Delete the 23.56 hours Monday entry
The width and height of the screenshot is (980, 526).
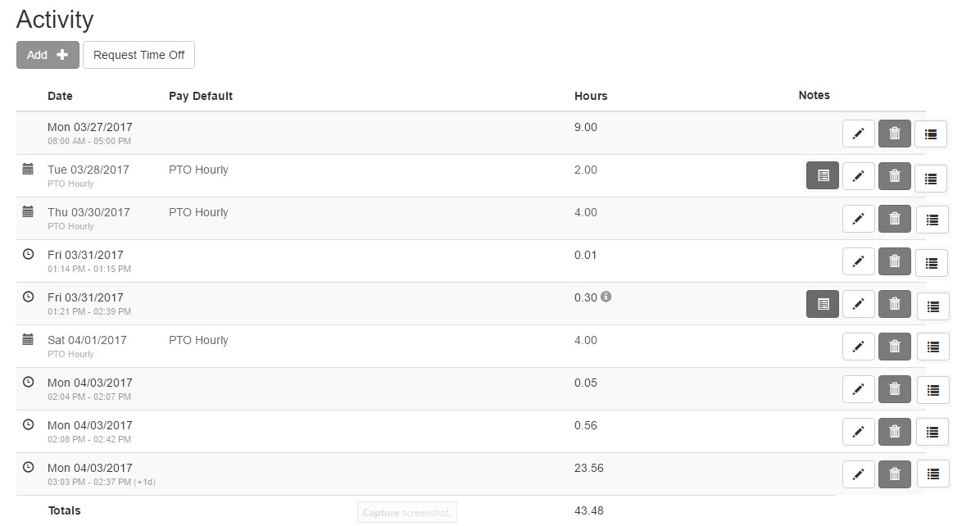click(x=894, y=474)
